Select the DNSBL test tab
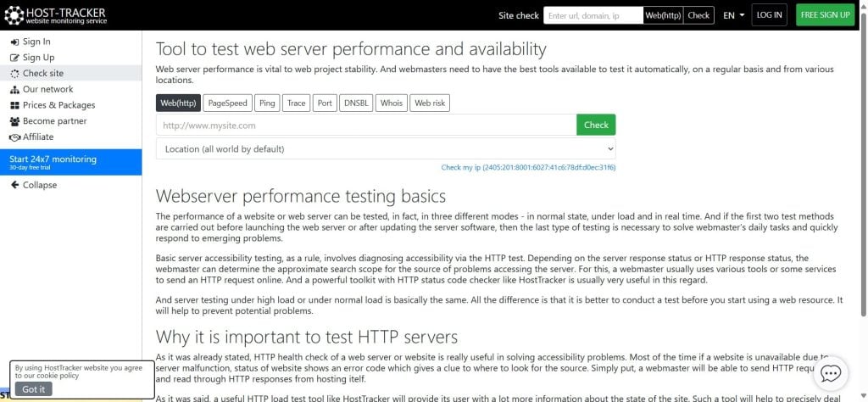The image size is (868, 402). coord(355,103)
